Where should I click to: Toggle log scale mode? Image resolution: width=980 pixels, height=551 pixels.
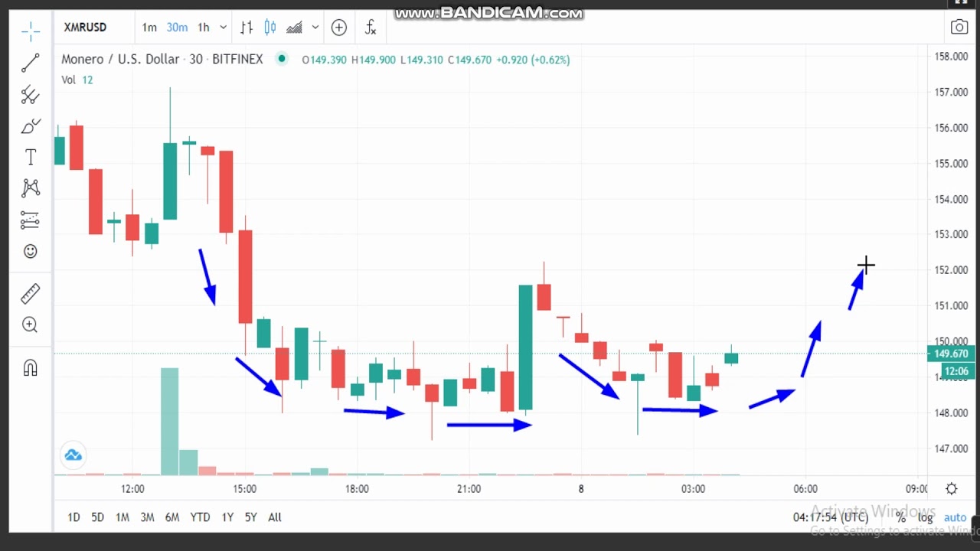[x=926, y=517]
